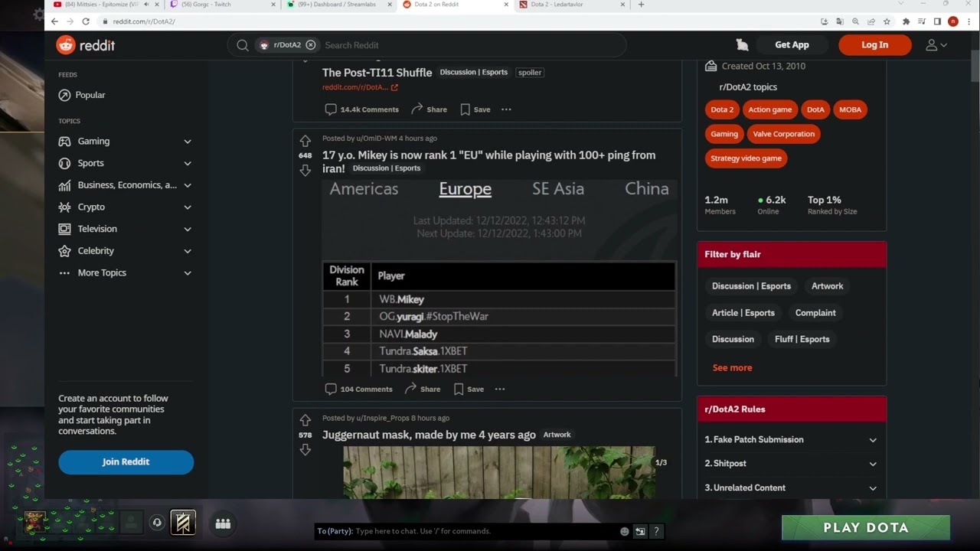This screenshot has width=980, height=551.
Task: Filter by Discussion | Esports flair
Action: click(x=751, y=286)
